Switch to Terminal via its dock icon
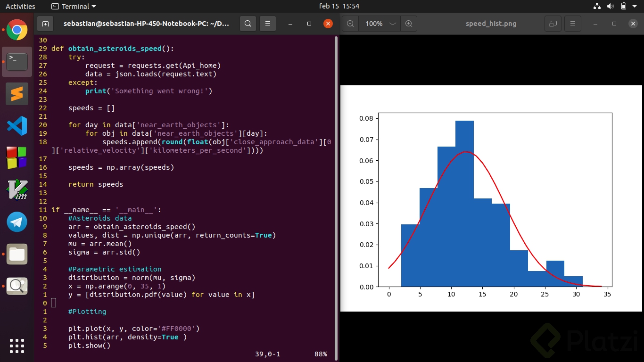The width and height of the screenshot is (644, 362). tap(17, 62)
